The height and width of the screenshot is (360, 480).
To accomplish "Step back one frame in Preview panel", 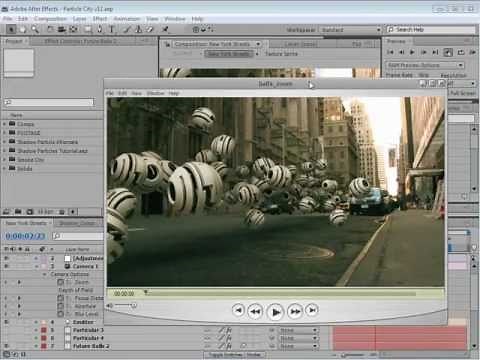I will [401, 52].
